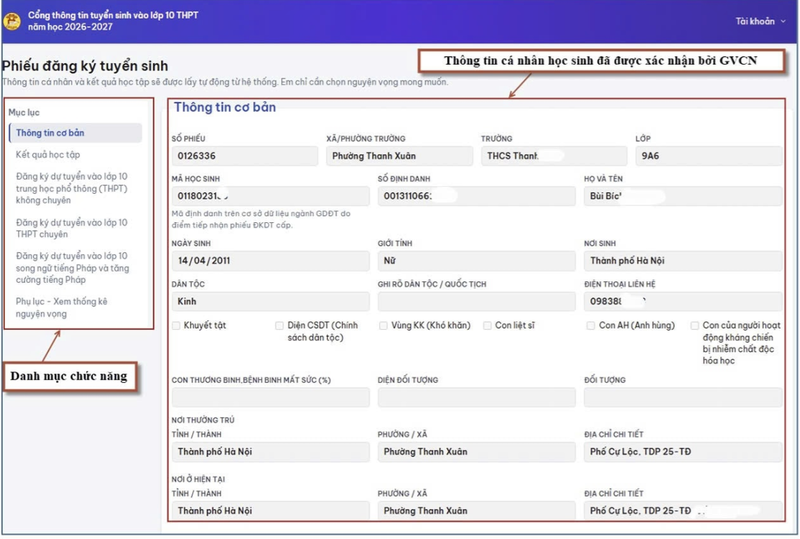
Task: Toggle the Con liệt sĩ checkbox
Action: 487,326
